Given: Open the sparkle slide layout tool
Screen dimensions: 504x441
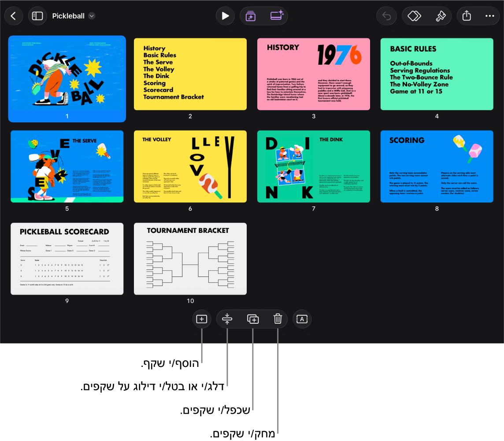Looking at the screenshot, I should (x=277, y=15).
